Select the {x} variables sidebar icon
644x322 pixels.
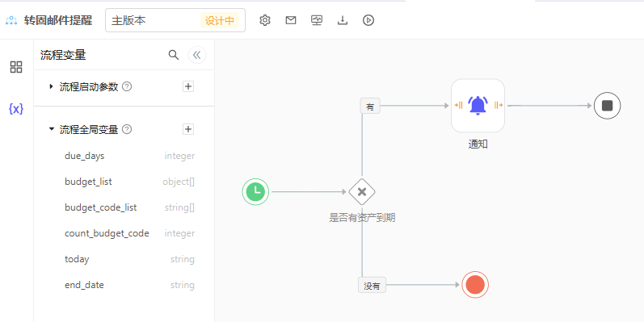click(16, 109)
